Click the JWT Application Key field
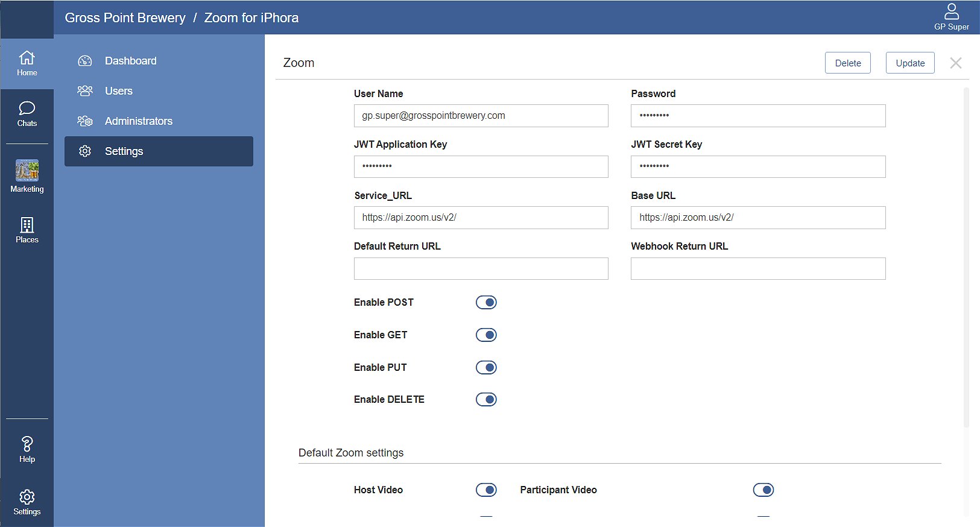 pyautogui.click(x=481, y=166)
